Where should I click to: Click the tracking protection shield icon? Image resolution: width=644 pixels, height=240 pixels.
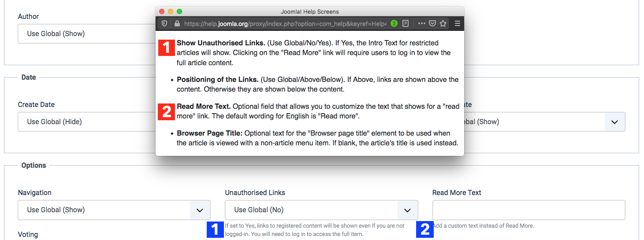pos(164,23)
